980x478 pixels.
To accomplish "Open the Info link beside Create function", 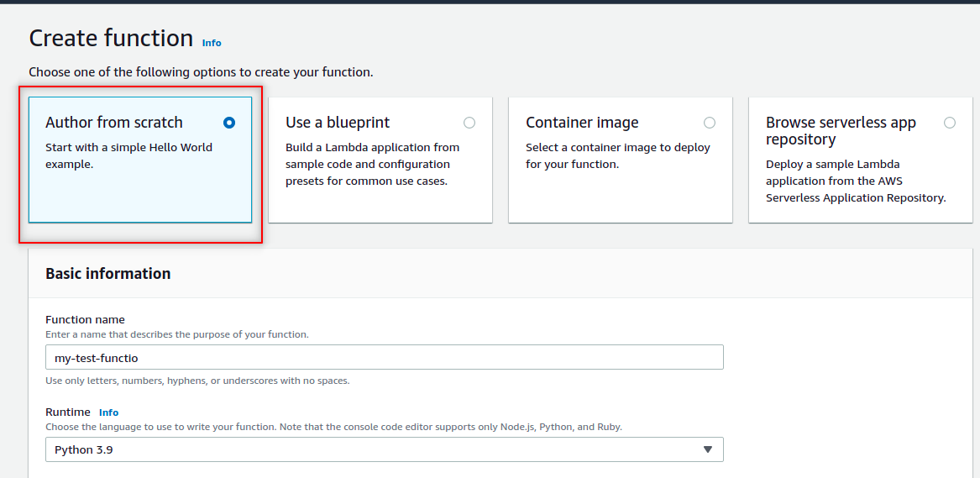I will click(x=212, y=43).
